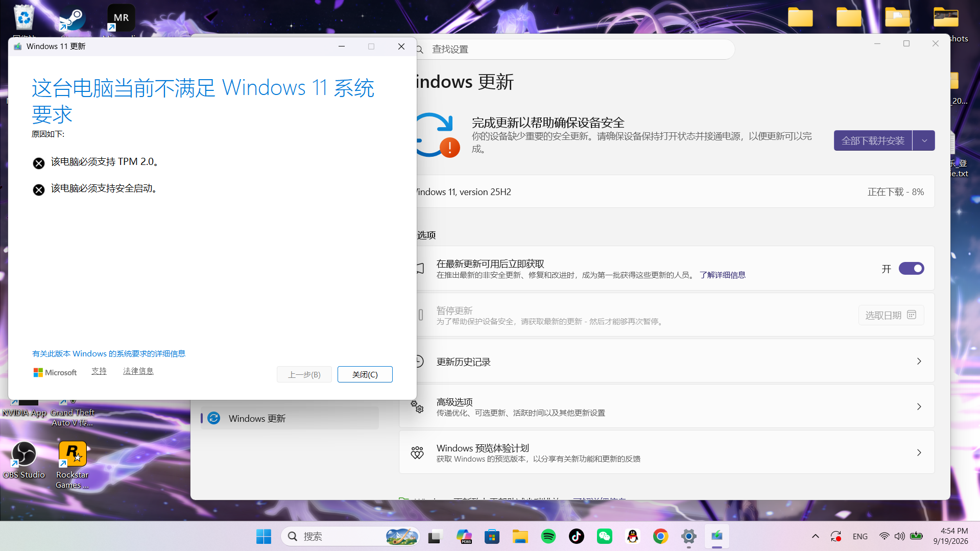Viewport: 980px width, 551px height.
Task: Select Windows 11 Update installer taskbar icon
Action: pyautogui.click(x=717, y=536)
